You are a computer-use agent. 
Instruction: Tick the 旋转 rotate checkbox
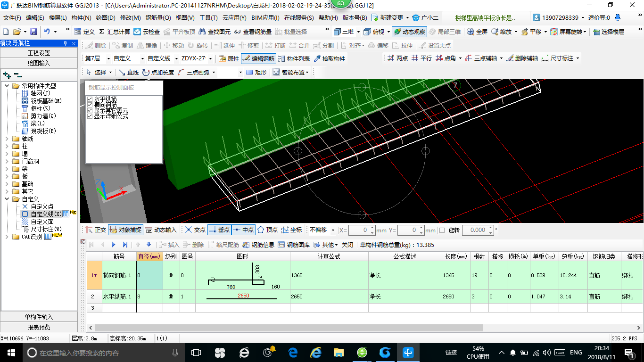point(442,230)
